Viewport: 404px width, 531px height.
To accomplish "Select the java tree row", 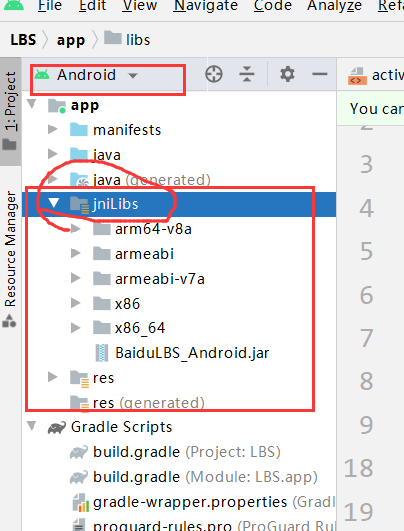I will [179, 154].
